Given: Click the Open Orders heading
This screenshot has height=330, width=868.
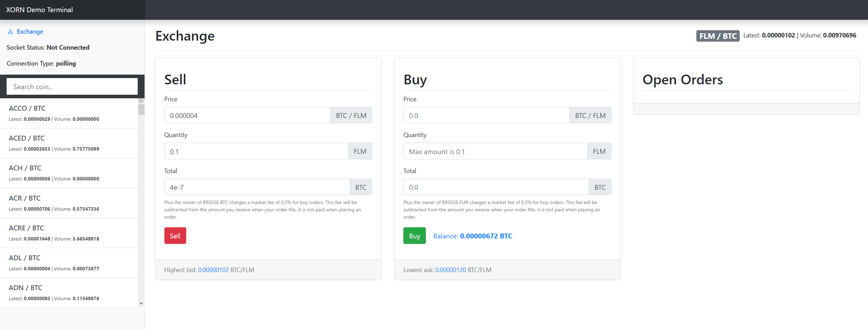Looking at the screenshot, I should pyautogui.click(x=682, y=79).
